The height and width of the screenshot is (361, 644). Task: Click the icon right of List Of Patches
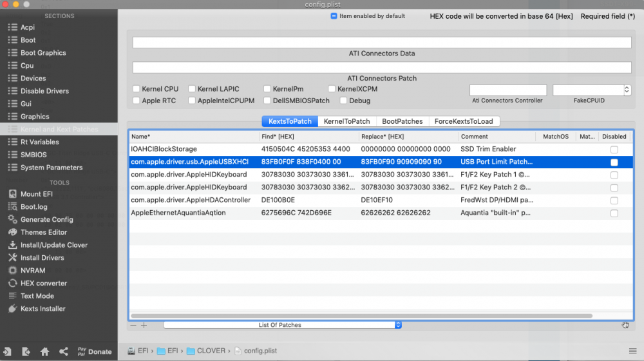coord(625,325)
